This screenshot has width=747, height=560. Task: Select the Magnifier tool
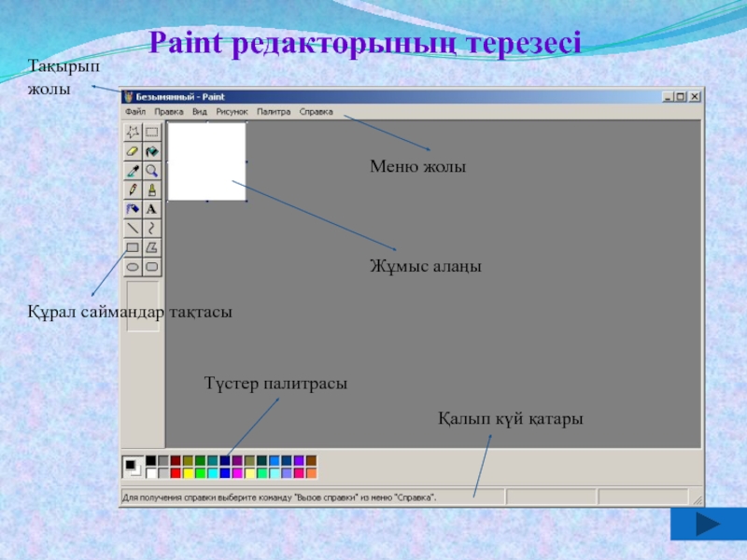(151, 171)
